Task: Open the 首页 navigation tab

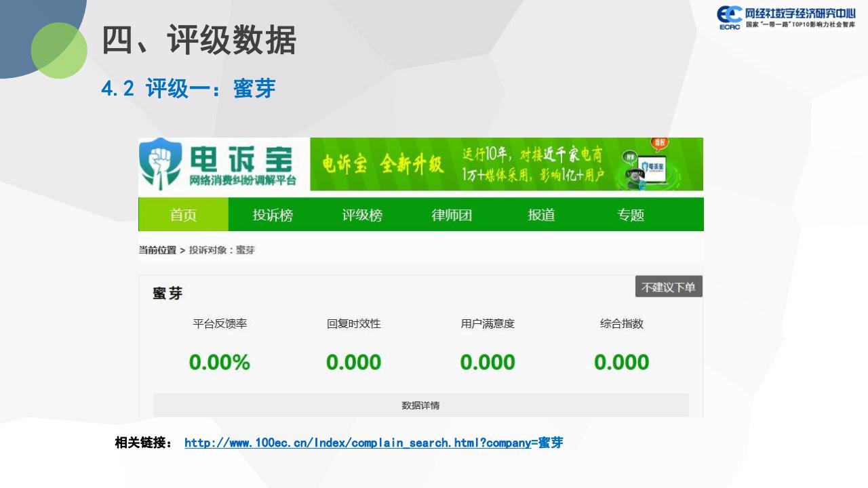Action: click(183, 215)
